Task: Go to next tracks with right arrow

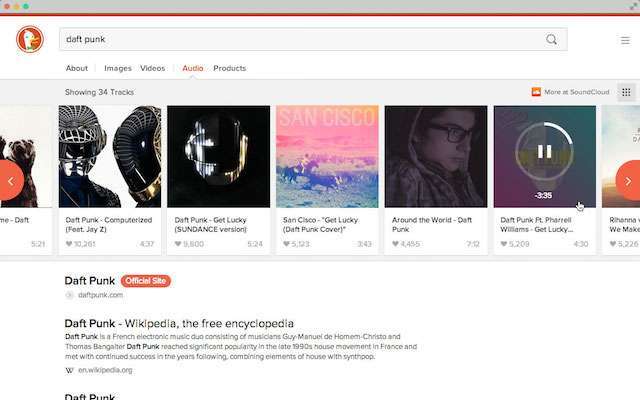Action: [x=629, y=180]
